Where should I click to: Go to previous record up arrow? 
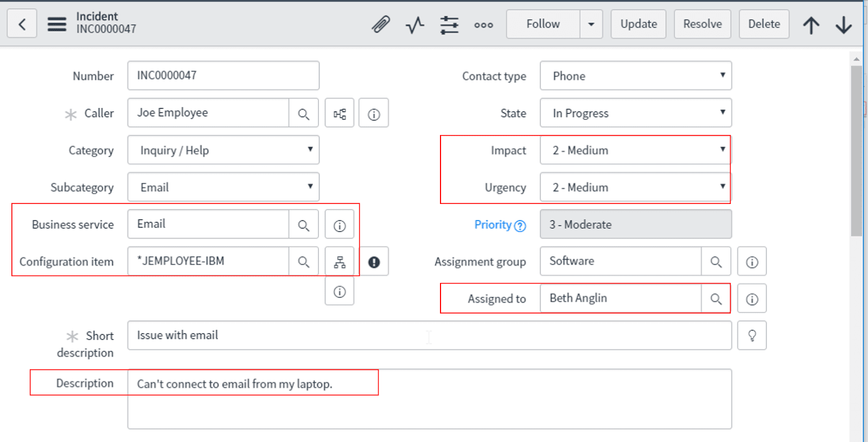tap(811, 25)
